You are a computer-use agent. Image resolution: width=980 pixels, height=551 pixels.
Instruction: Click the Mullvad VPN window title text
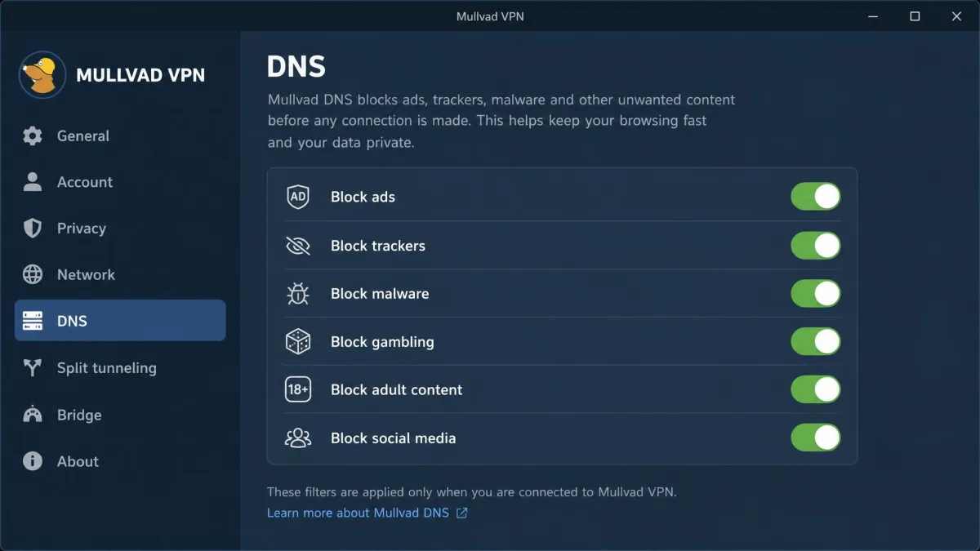point(490,16)
